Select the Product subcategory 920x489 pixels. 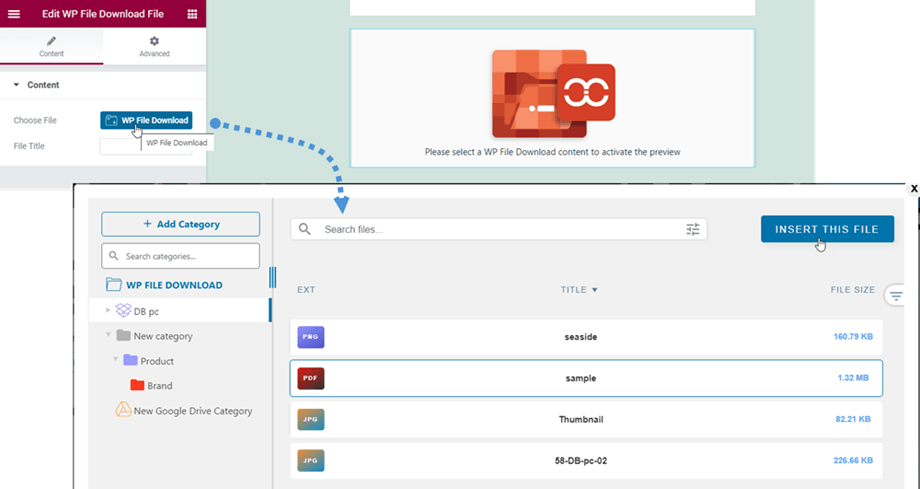[156, 361]
